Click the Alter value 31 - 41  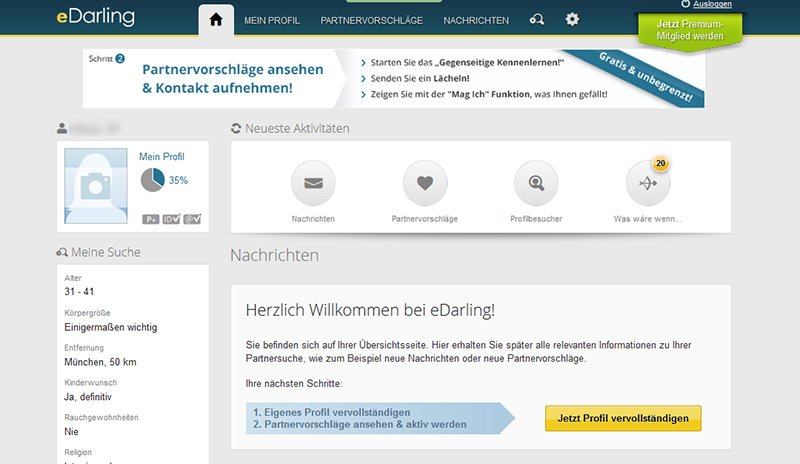pos(79,291)
